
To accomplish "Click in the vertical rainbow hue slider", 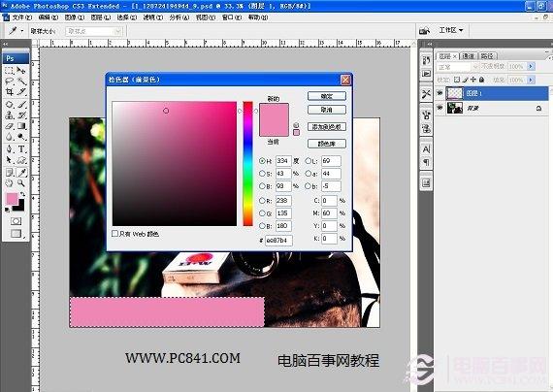I will coord(248,164).
